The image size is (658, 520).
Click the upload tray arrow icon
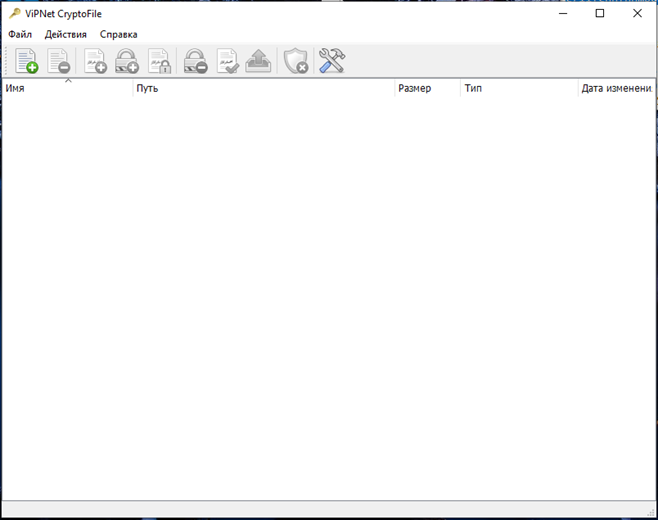(x=258, y=61)
